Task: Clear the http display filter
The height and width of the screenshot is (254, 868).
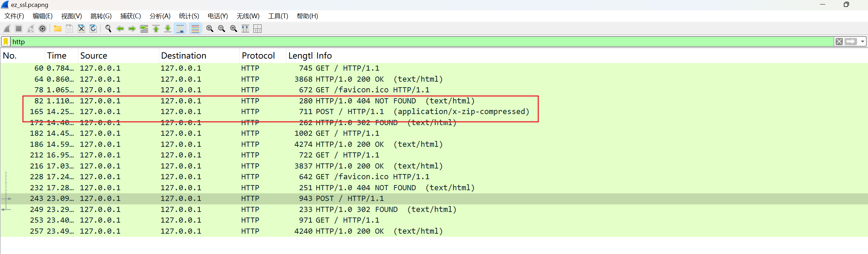Action: (x=839, y=42)
